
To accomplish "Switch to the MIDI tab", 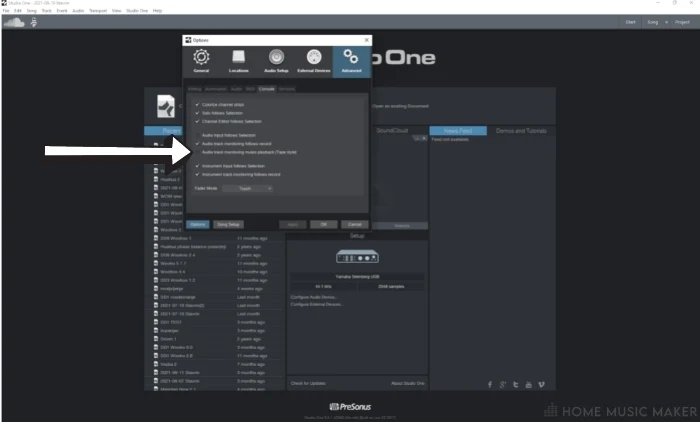I will point(250,89).
